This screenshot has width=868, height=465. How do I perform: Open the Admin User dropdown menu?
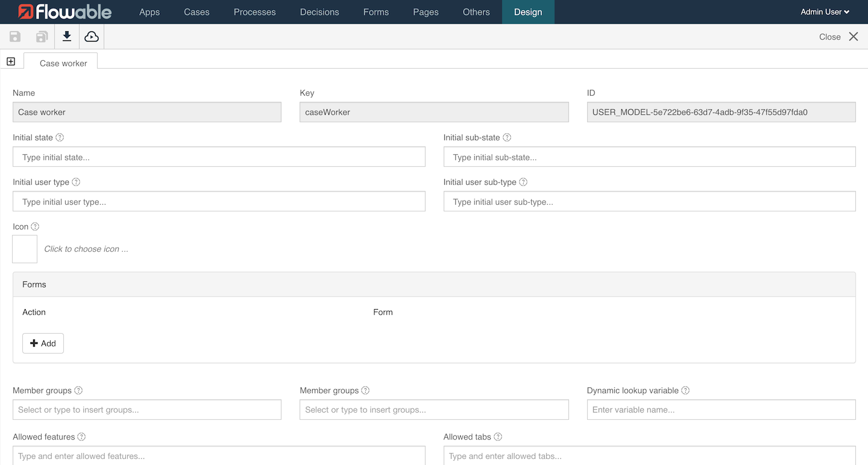(x=825, y=12)
